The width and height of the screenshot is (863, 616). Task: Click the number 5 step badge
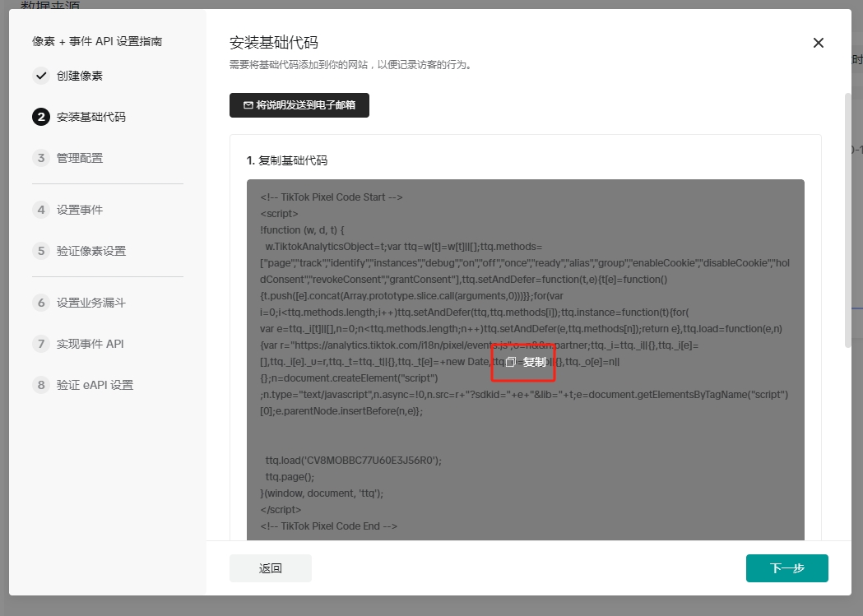pos(41,252)
